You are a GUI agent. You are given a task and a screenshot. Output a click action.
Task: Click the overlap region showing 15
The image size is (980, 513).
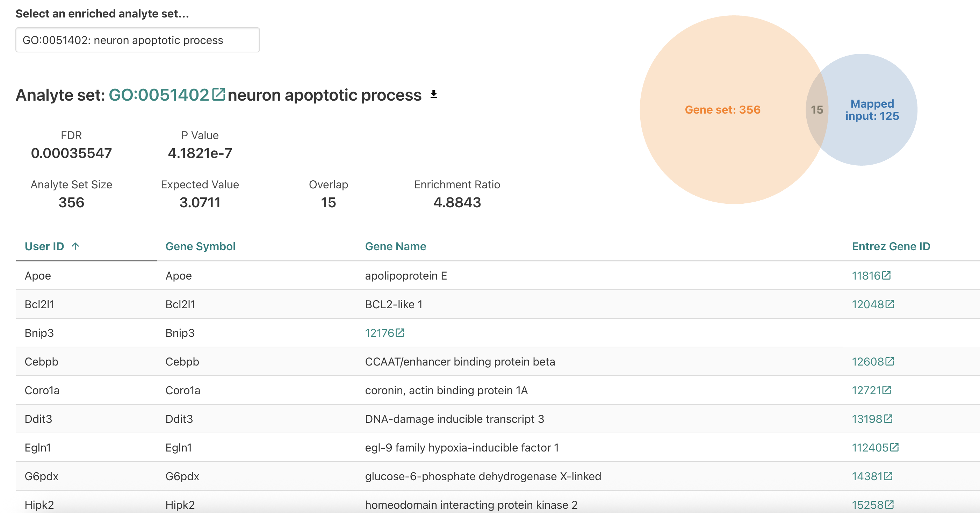pyautogui.click(x=817, y=110)
